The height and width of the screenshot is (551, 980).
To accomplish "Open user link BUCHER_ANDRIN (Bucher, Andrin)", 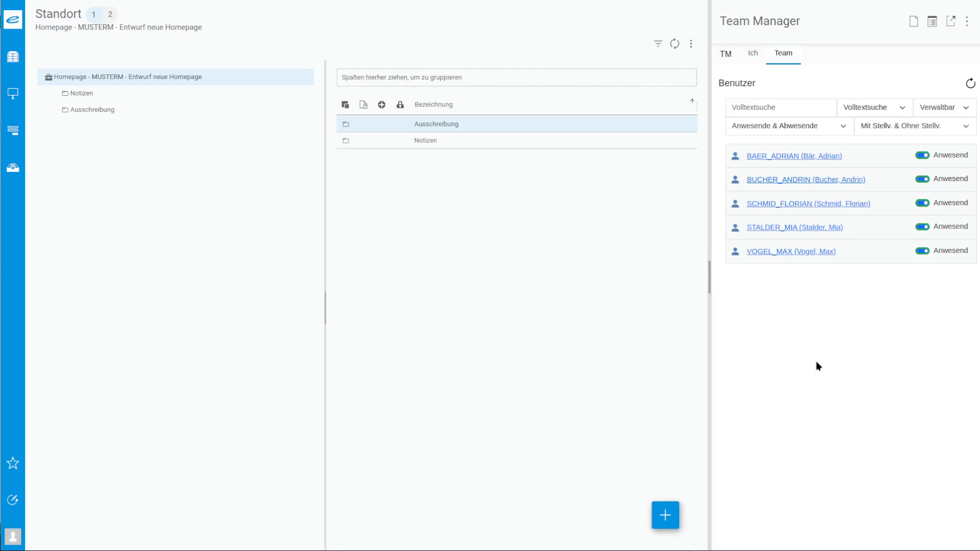I will [806, 180].
